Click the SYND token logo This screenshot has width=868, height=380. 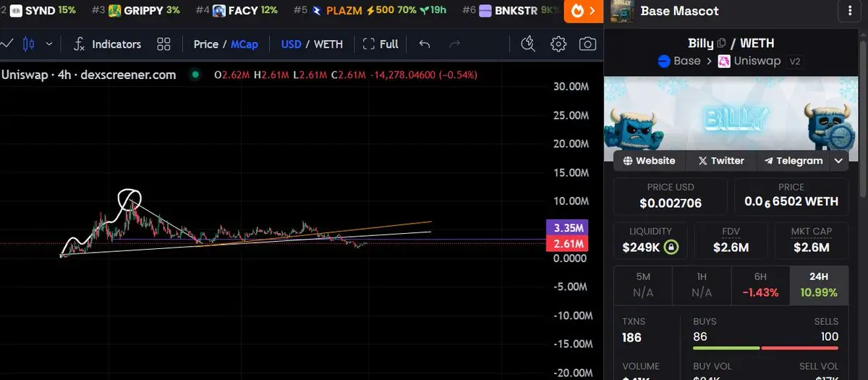(x=15, y=11)
